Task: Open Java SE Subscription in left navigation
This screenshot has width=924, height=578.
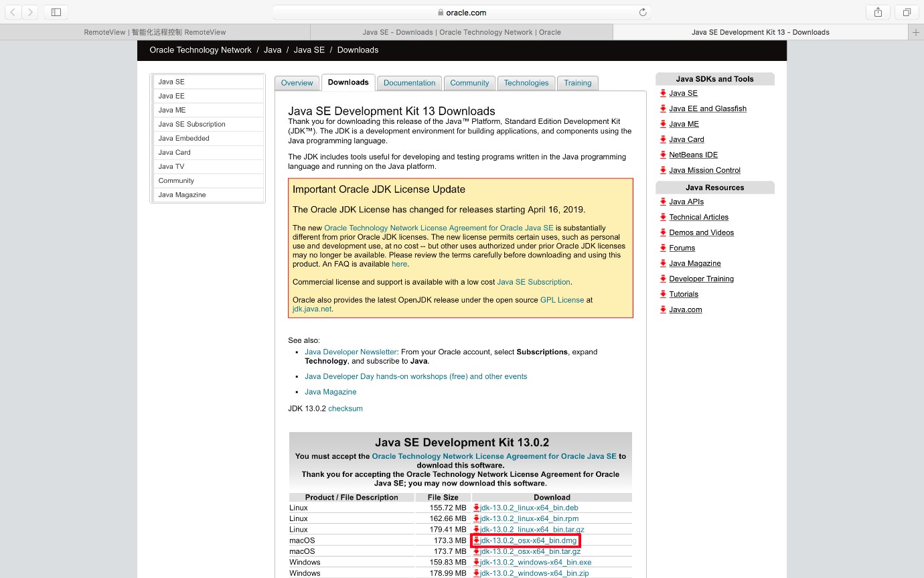Action: 209,124
